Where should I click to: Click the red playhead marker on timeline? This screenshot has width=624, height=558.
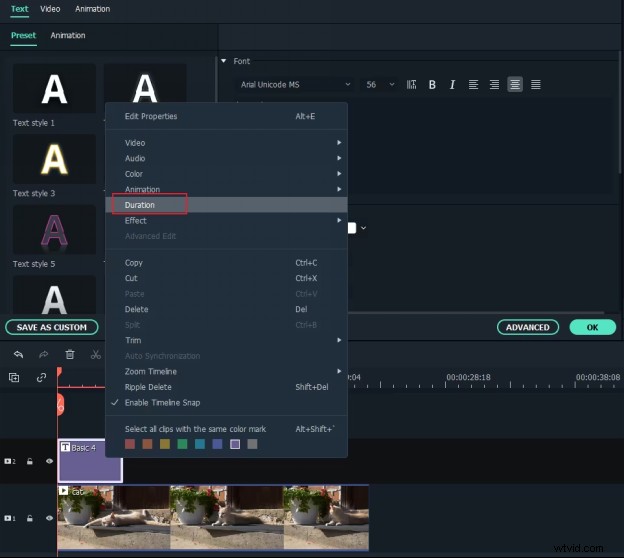coord(59,371)
